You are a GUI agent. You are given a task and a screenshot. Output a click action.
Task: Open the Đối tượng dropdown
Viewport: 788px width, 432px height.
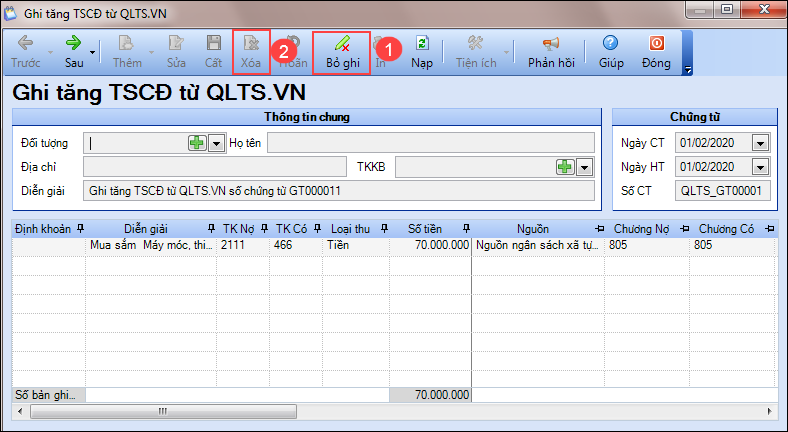[216, 143]
